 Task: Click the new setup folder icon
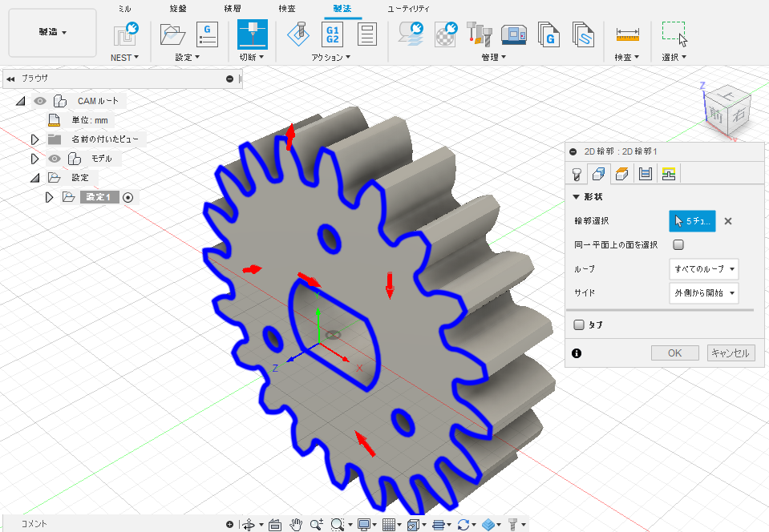point(172,34)
